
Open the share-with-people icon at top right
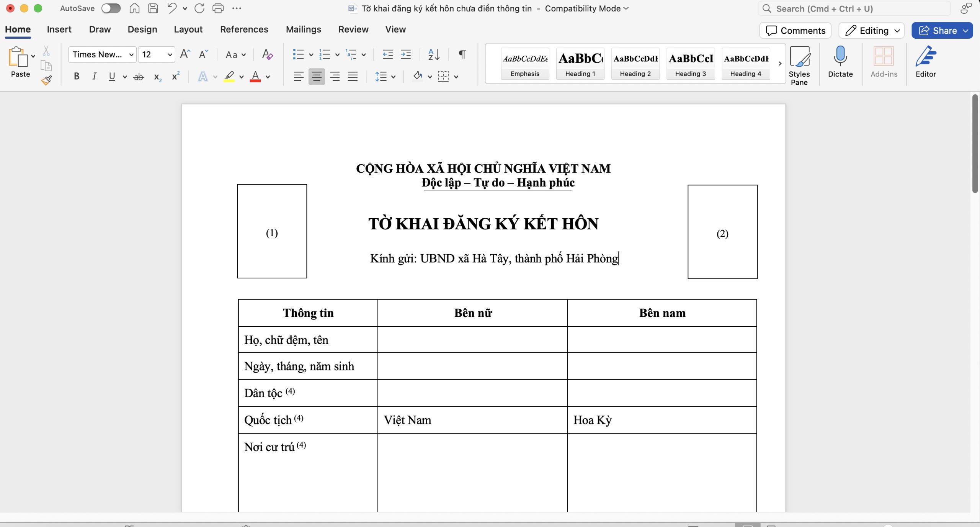point(966,8)
